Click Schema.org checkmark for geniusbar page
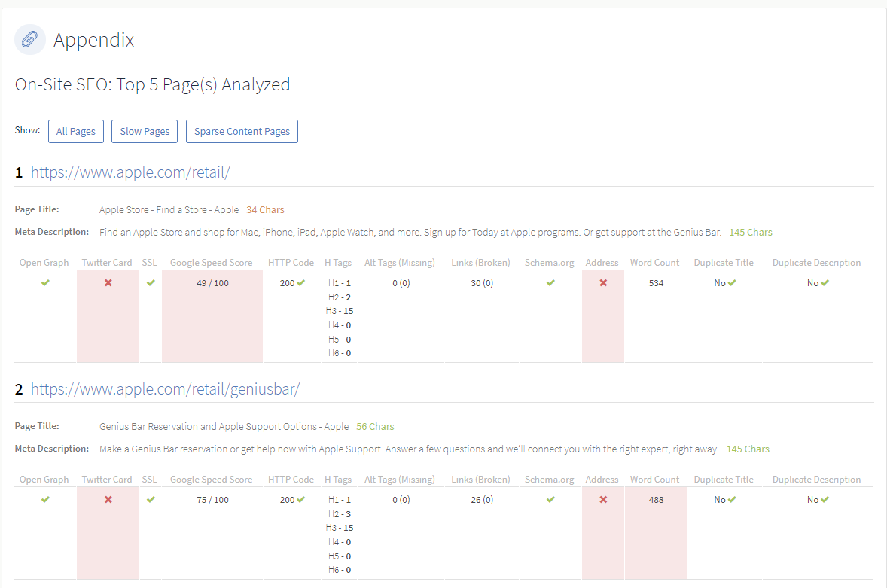The width and height of the screenshot is (887, 588). tap(550, 500)
